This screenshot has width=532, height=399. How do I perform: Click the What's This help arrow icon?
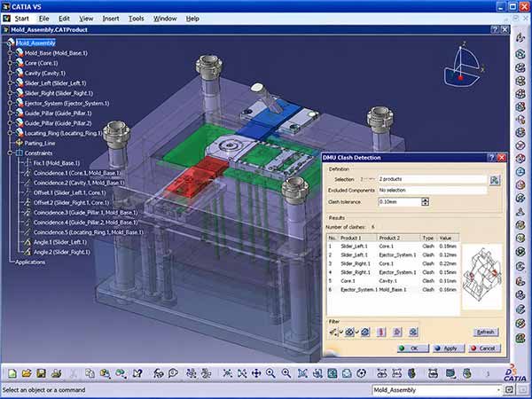click(137, 373)
